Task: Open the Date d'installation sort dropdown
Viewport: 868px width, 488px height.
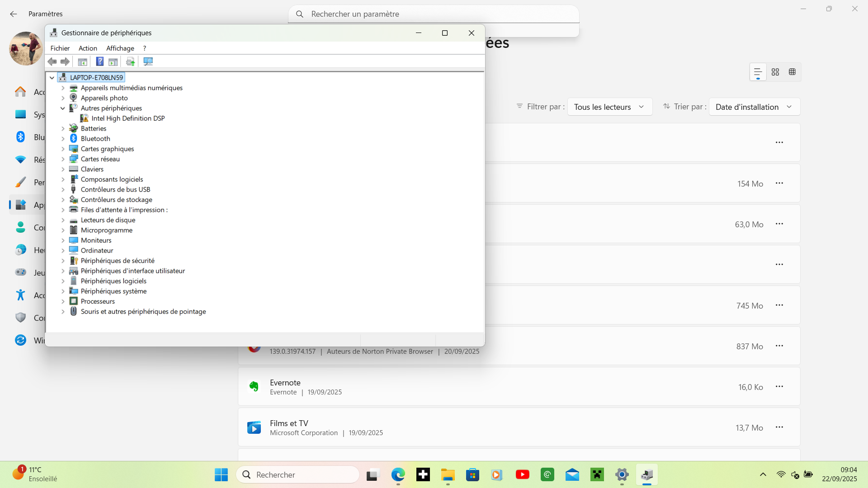Action: [x=754, y=107]
